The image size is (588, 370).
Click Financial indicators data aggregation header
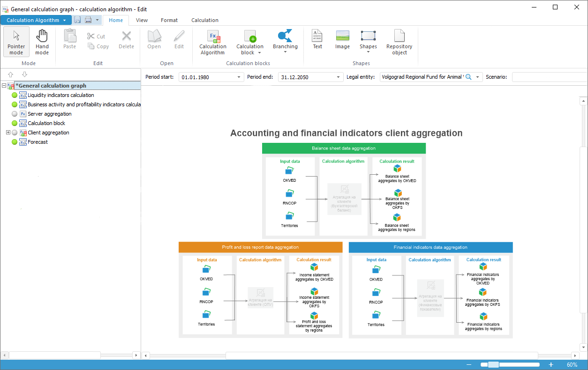[x=430, y=247]
